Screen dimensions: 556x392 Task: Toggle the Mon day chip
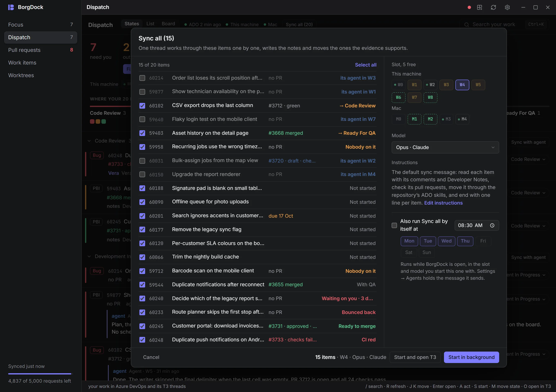[x=409, y=241]
